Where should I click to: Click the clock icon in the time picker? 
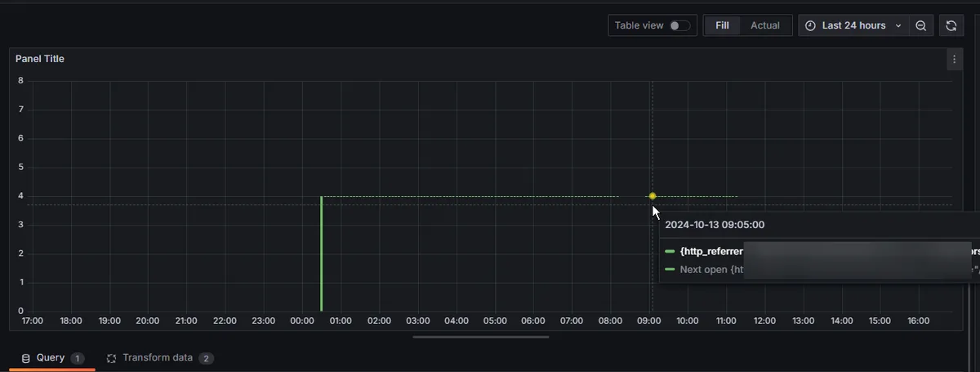click(x=810, y=25)
